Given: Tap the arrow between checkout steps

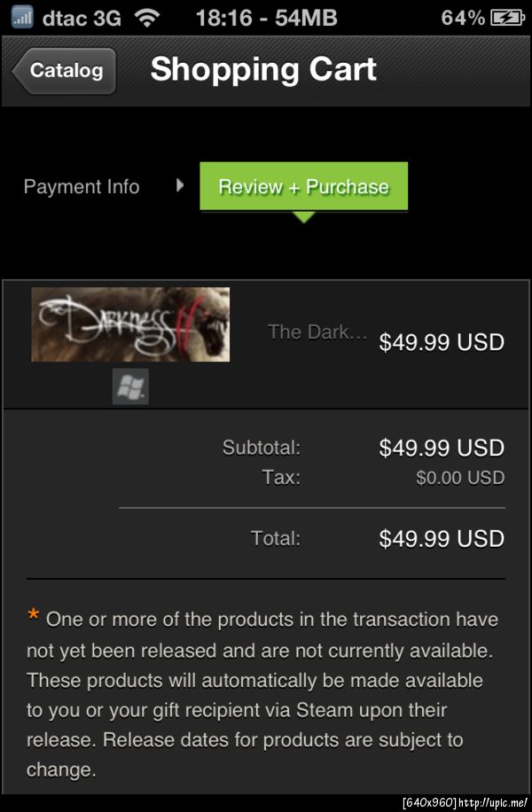Looking at the screenshot, I should [180, 185].
